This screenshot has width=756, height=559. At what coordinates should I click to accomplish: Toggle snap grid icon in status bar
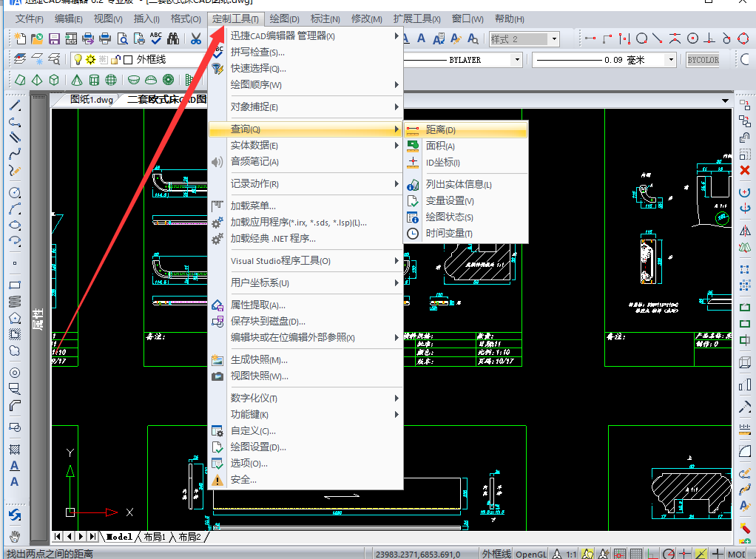[x=620, y=554]
